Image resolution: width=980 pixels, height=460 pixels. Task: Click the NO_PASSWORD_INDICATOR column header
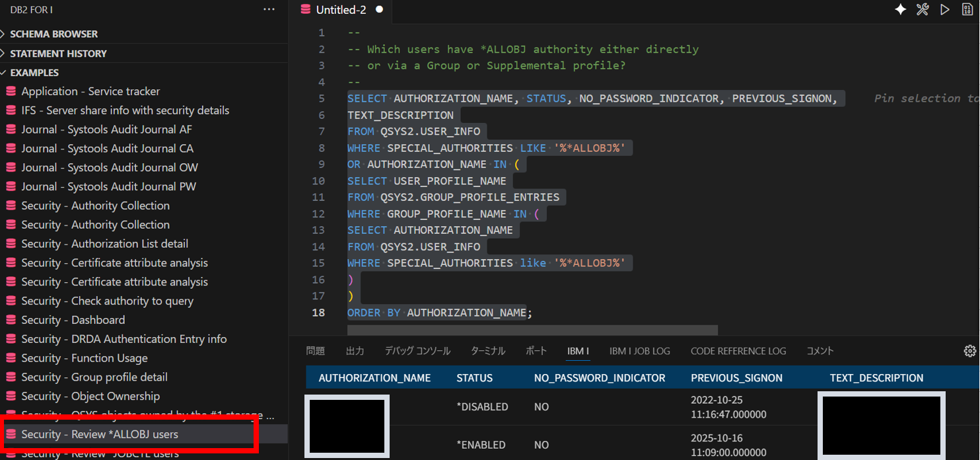[600, 378]
